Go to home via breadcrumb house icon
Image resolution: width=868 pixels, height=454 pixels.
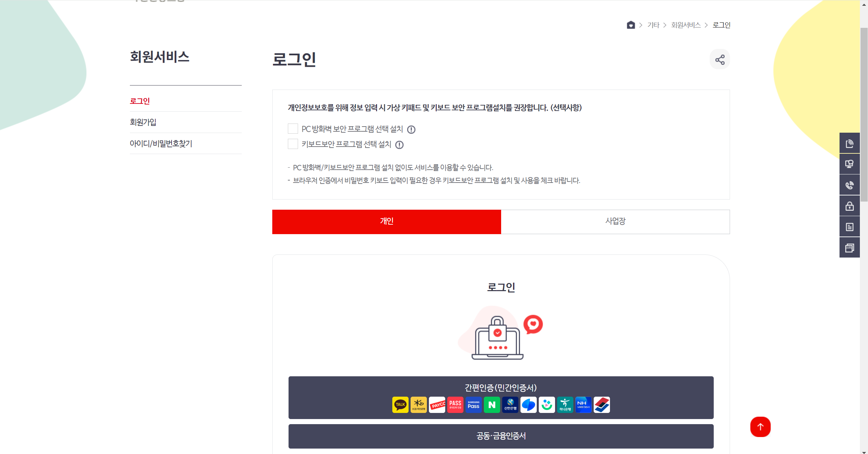631,25
